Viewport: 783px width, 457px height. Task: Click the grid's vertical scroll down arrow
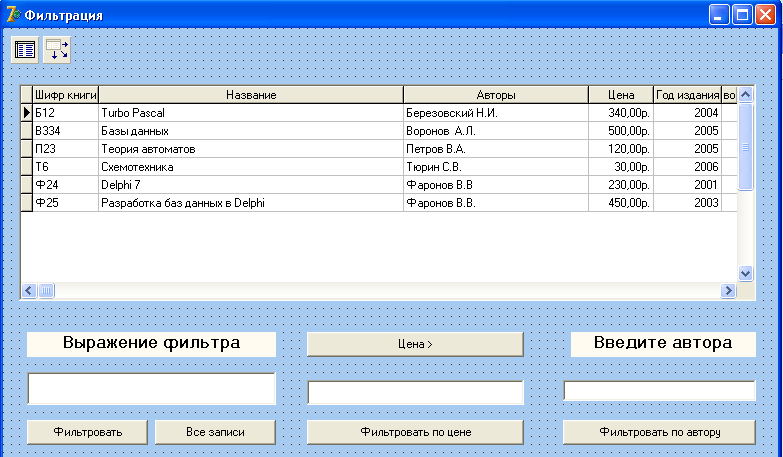pos(745,273)
